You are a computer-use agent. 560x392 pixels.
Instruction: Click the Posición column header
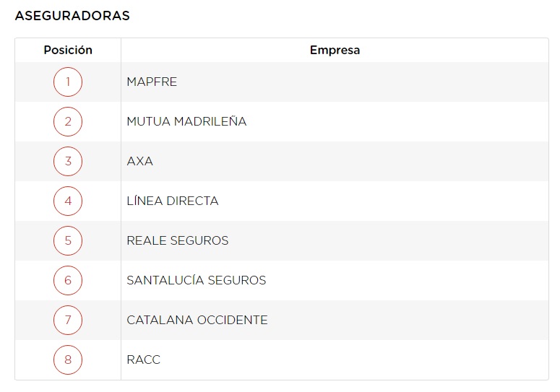[68, 51]
